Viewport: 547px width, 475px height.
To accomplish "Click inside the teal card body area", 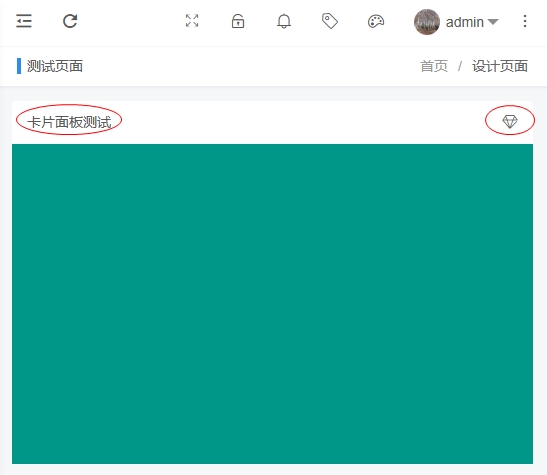I will [272, 304].
